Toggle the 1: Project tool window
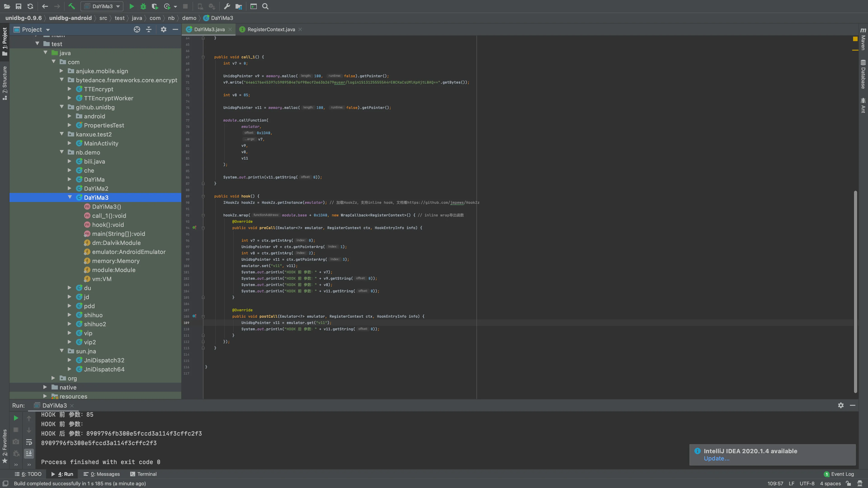This screenshot has height=488, width=868. [5, 42]
